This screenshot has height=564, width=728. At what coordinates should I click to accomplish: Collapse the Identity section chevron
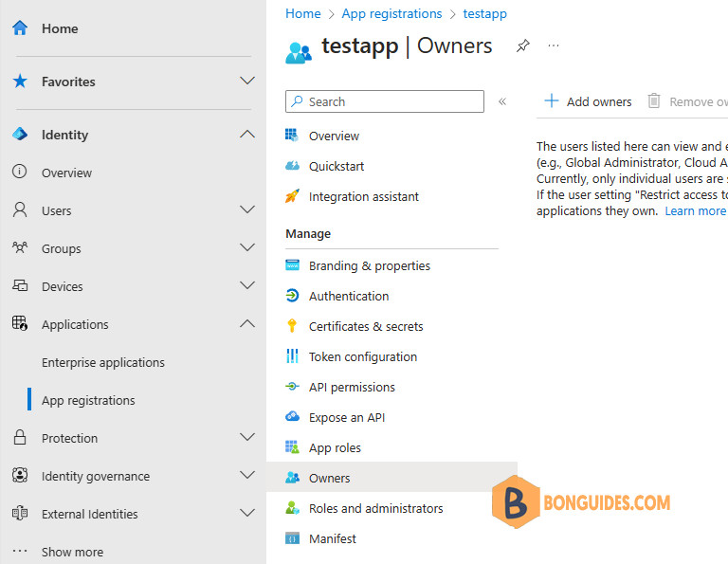[247, 135]
